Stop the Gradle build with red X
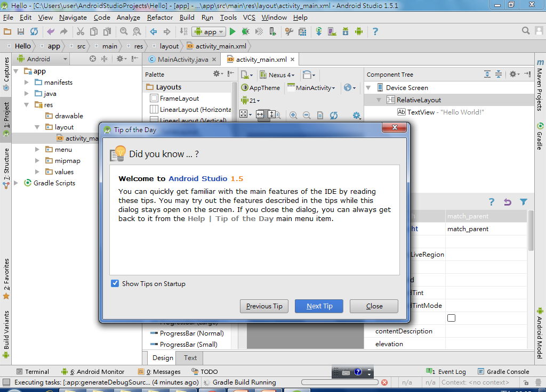The height and width of the screenshot is (392, 546). 384,382
